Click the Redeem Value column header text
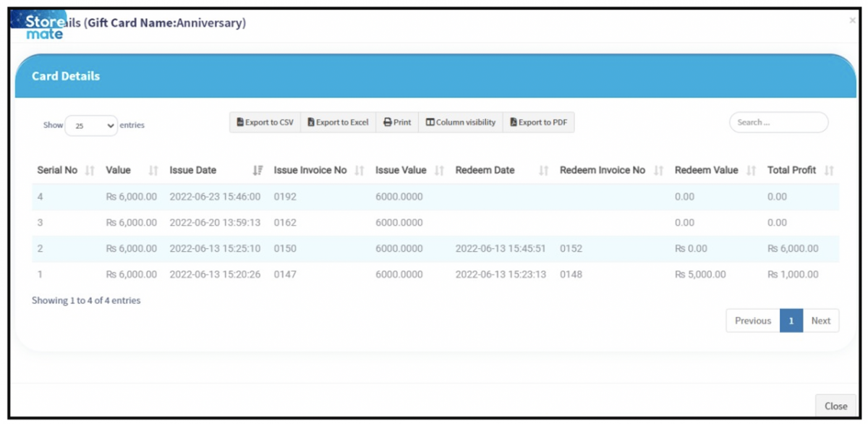Image resolution: width=868 pixels, height=424 pixels. click(706, 171)
